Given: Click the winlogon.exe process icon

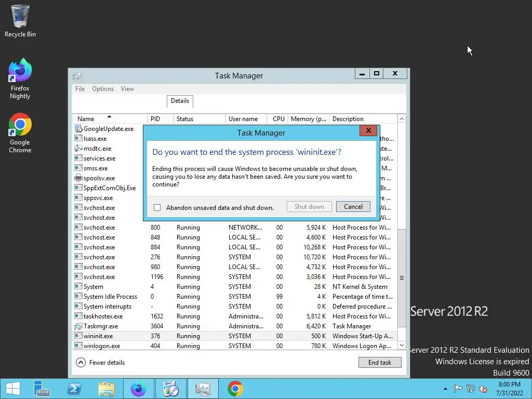Looking at the screenshot, I should click(78, 345).
